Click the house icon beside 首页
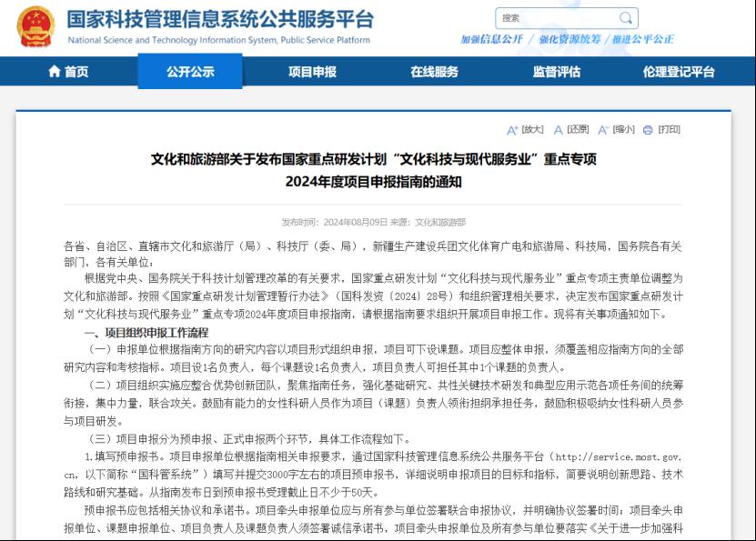The image size is (756, 541). 54,72
